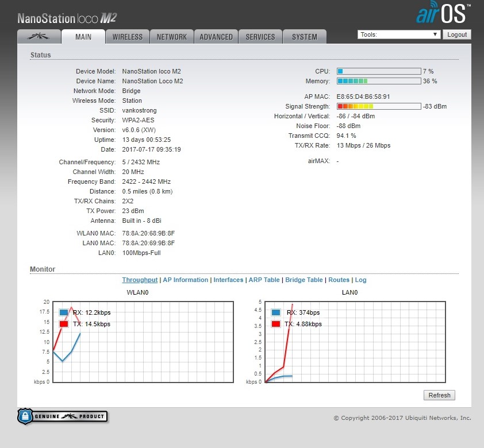Click the Security value WPA2-AES
Viewport: 484px width, 448px height.
[139, 120]
